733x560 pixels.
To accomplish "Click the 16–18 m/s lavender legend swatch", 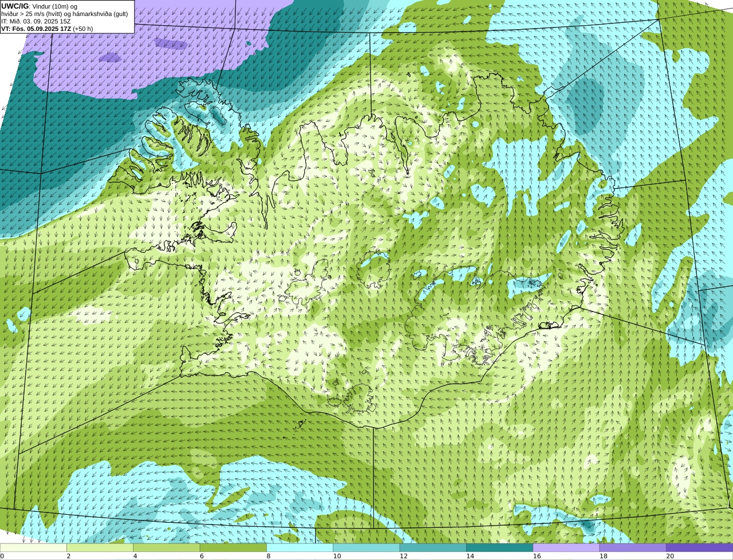I will 566,547.
